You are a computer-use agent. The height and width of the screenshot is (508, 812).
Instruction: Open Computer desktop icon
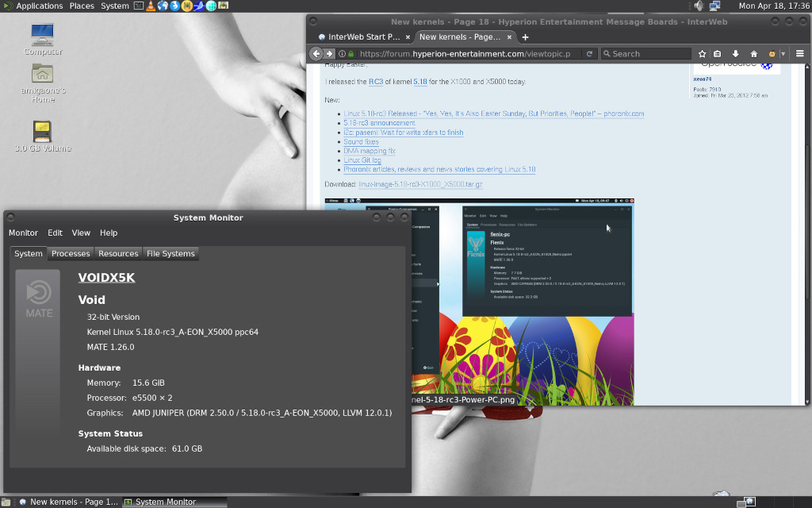[x=43, y=40]
